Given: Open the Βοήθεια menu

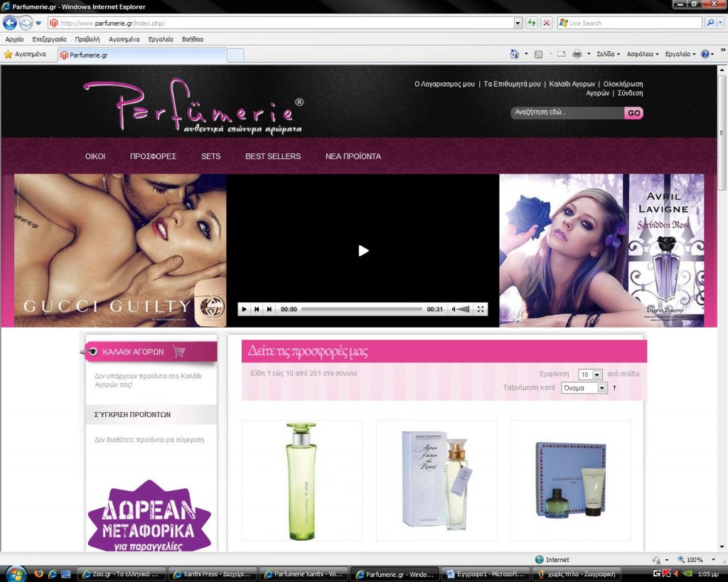Looking at the screenshot, I should coord(193,39).
